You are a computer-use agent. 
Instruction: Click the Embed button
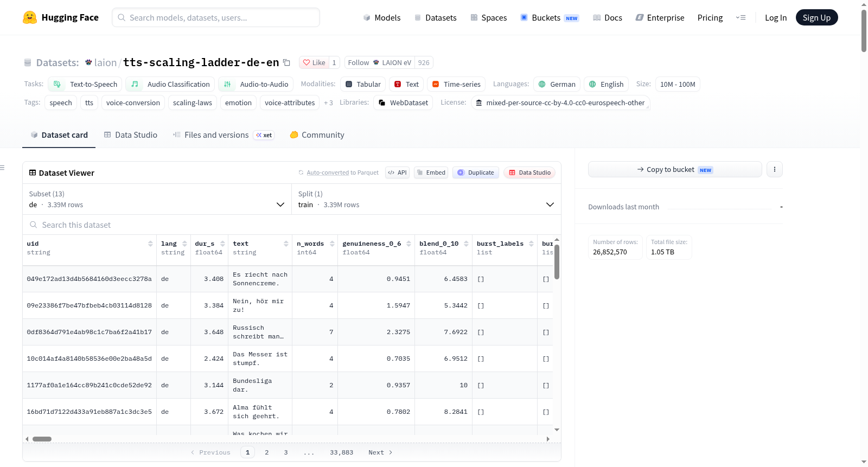431,172
